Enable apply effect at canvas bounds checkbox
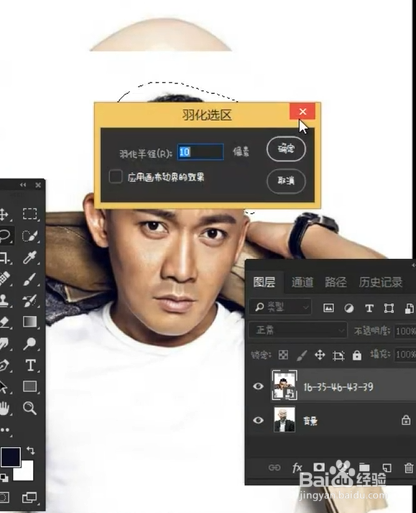Viewport: 416px width, 513px height. pos(116,177)
